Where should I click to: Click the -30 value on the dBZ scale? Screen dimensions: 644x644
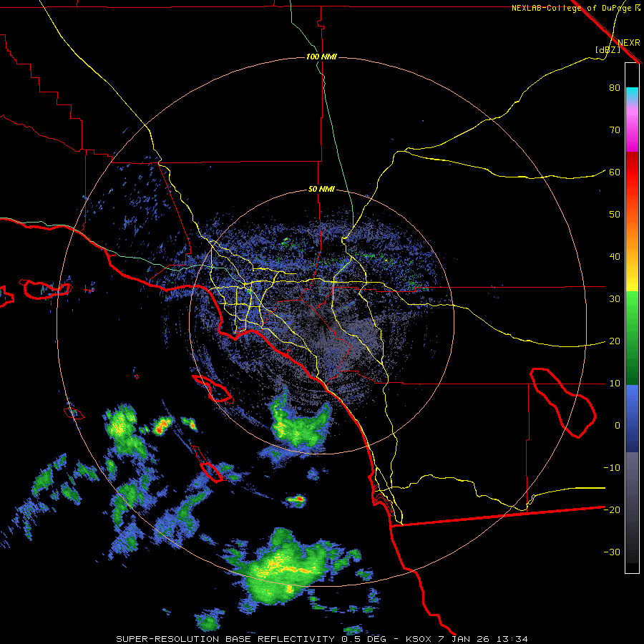[612, 552]
